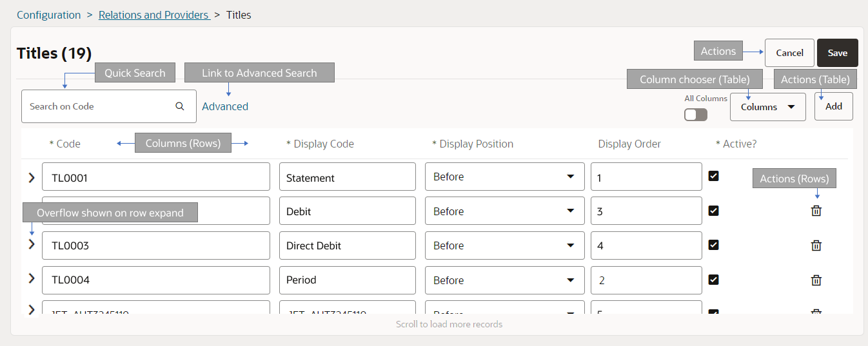This screenshot has height=346, width=868.
Task: Open the Columns chooser dropdown
Action: (x=767, y=107)
